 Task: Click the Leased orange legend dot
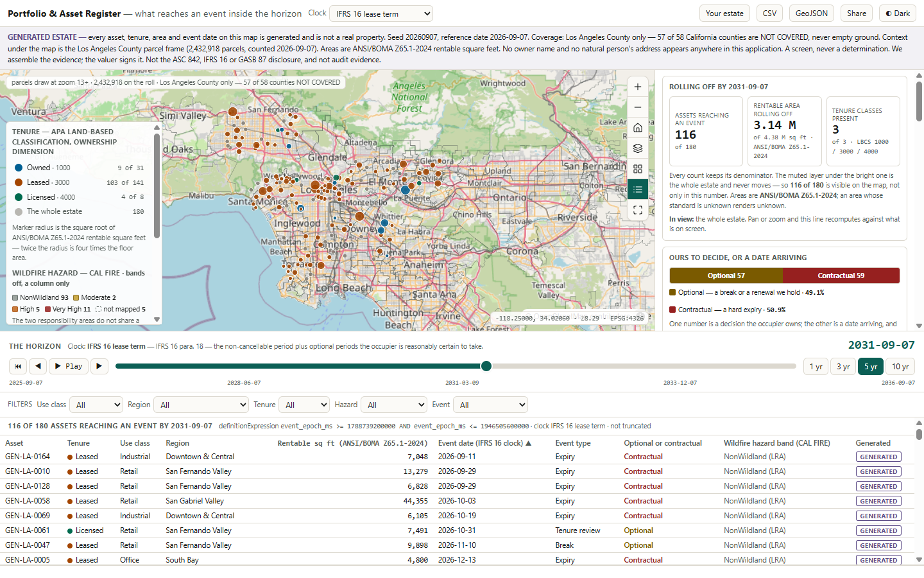click(x=19, y=182)
